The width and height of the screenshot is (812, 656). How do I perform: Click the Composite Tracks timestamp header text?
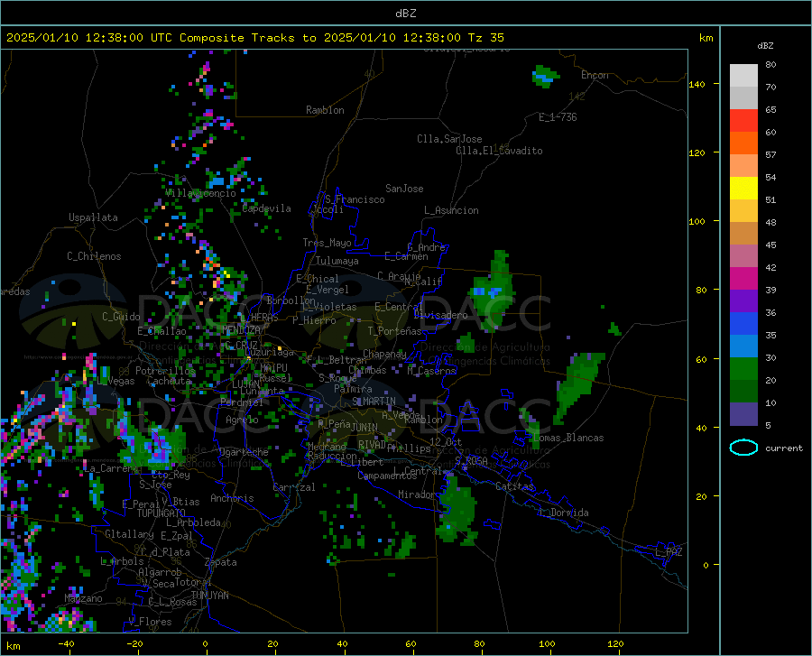(254, 38)
